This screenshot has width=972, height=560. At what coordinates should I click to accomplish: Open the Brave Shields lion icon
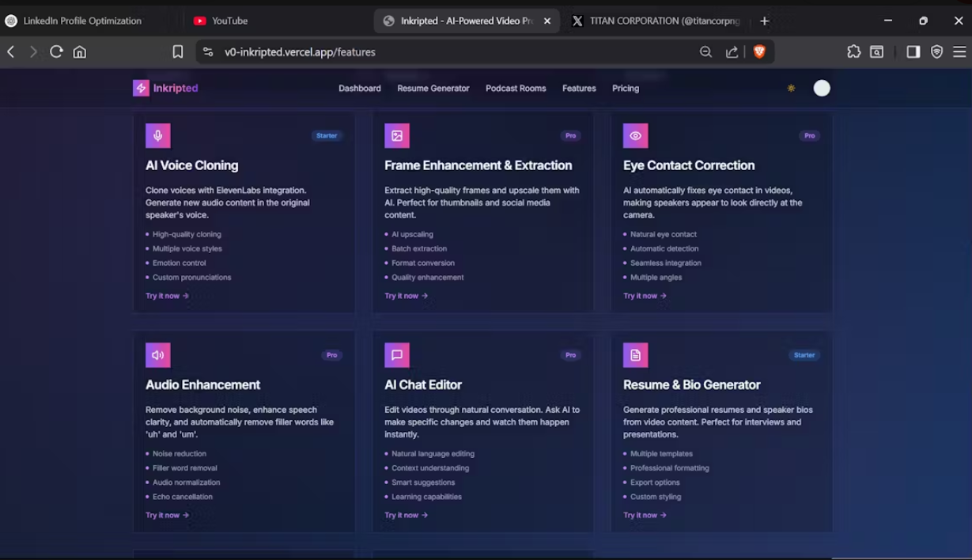click(x=759, y=52)
